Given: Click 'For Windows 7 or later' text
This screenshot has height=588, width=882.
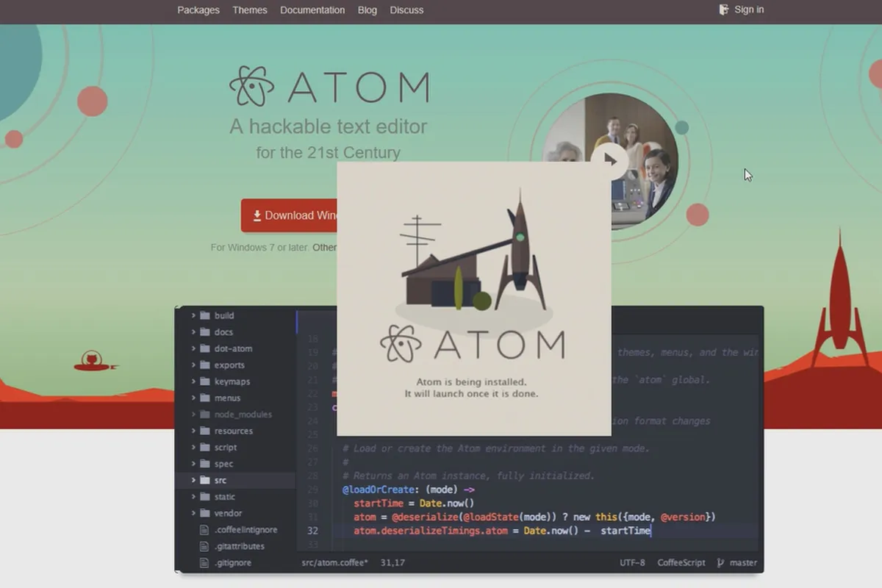Looking at the screenshot, I should pyautogui.click(x=259, y=248).
